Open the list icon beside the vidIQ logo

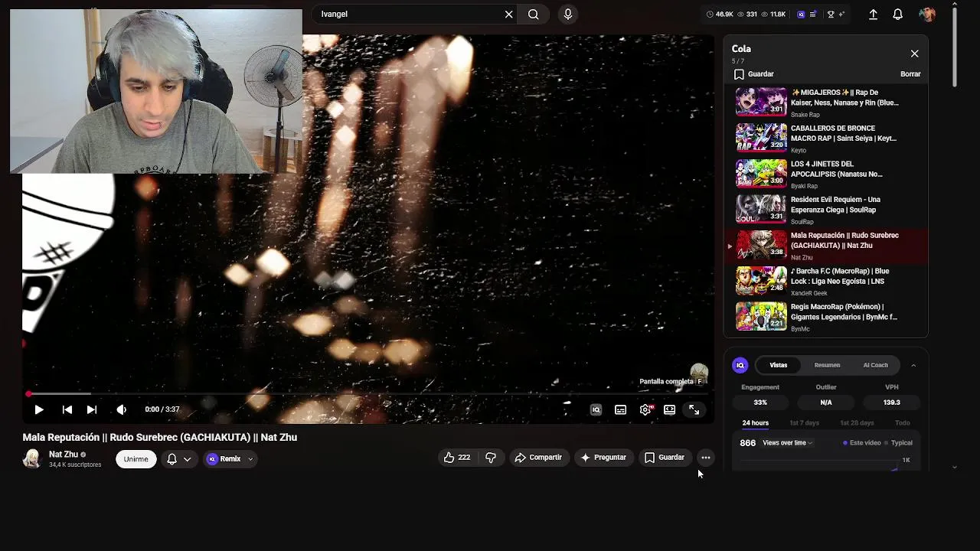(813, 14)
